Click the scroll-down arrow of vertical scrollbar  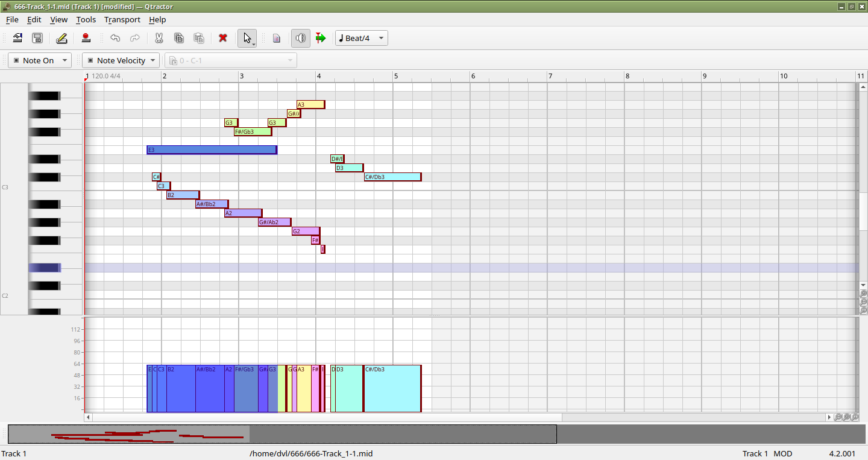pos(863,285)
